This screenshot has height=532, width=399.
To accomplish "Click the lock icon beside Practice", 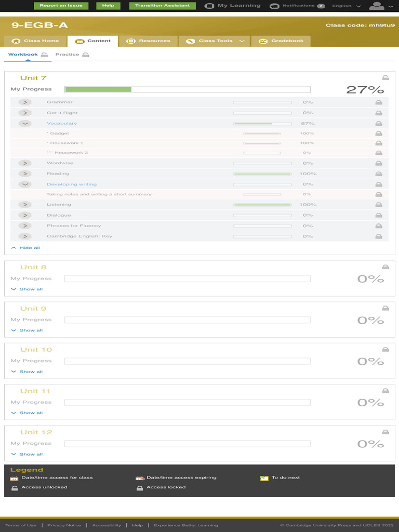I will coord(86,55).
